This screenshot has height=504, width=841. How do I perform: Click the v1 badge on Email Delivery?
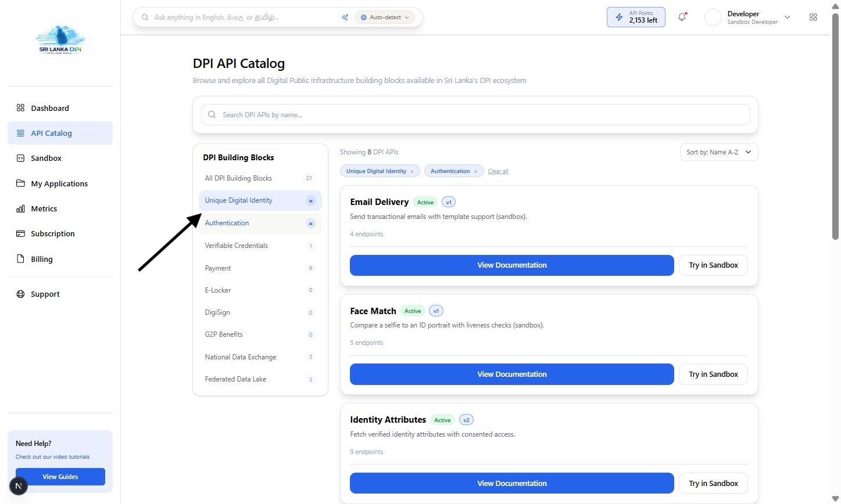pyautogui.click(x=449, y=202)
